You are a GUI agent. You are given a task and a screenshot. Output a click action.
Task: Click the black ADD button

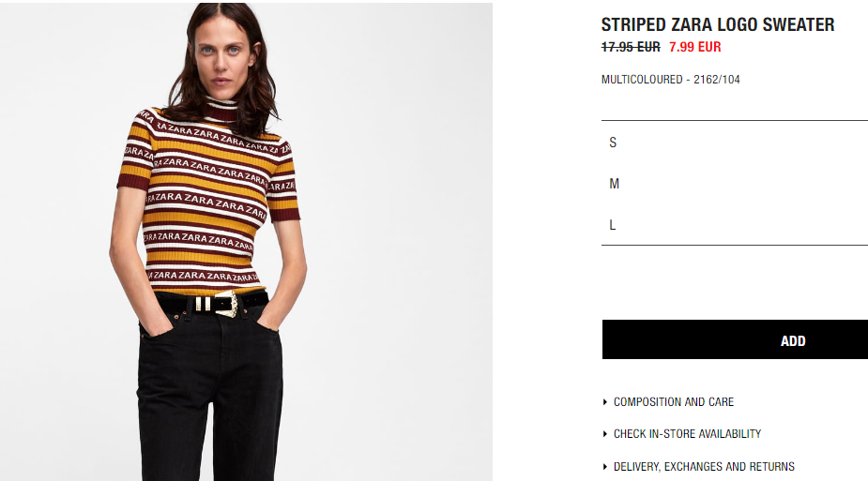click(x=735, y=339)
